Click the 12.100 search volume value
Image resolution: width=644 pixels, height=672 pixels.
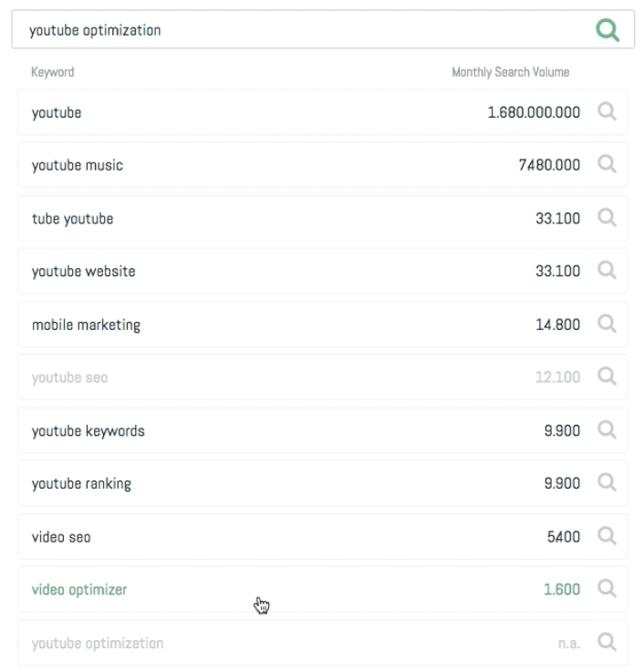click(558, 377)
